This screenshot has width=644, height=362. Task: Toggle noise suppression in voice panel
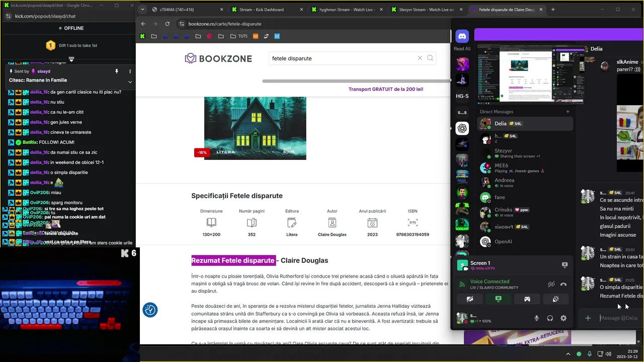pos(551,284)
